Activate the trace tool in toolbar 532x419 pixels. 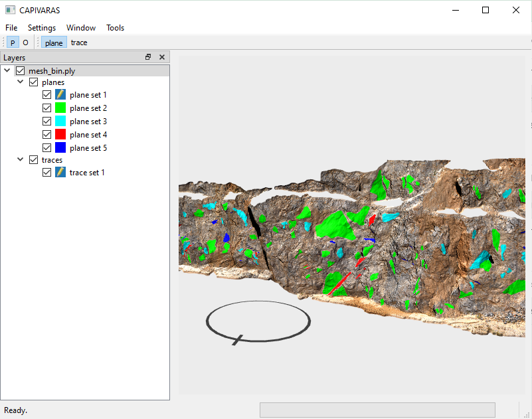tap(79, 42)
